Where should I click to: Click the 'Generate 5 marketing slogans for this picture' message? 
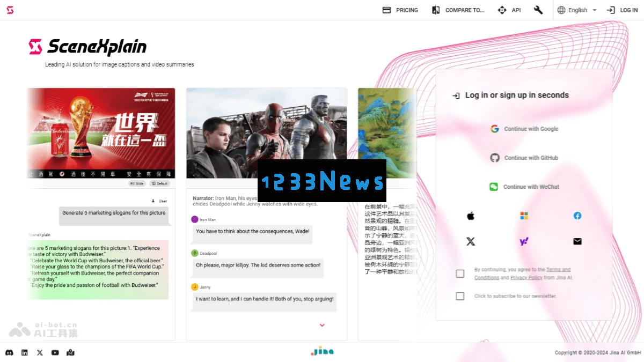114,216
